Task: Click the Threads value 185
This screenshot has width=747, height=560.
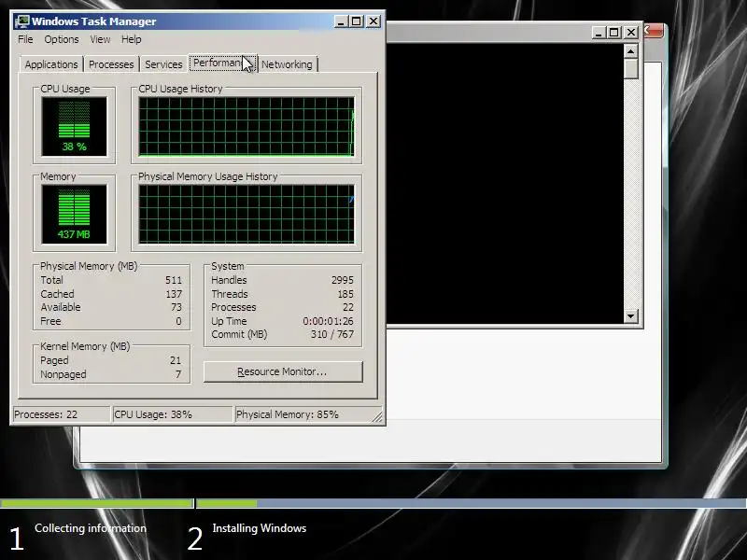Action: click(345, 294)
